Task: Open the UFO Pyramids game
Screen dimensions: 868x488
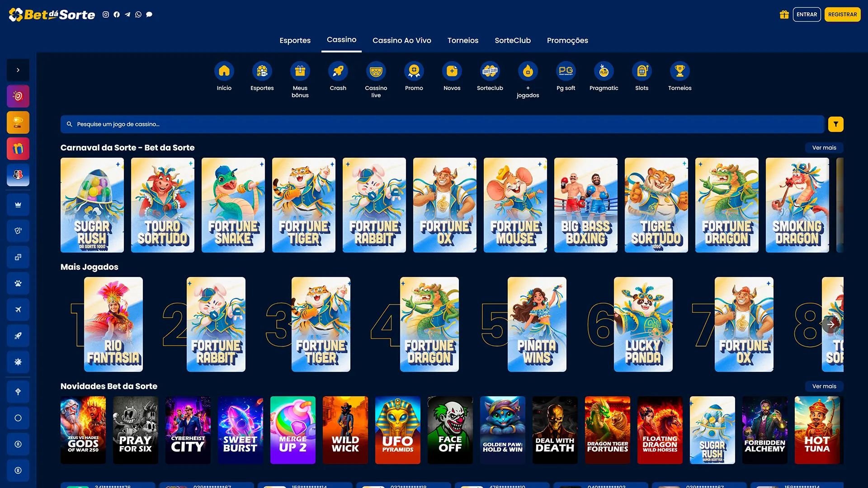Action: [x=398, y=430]
